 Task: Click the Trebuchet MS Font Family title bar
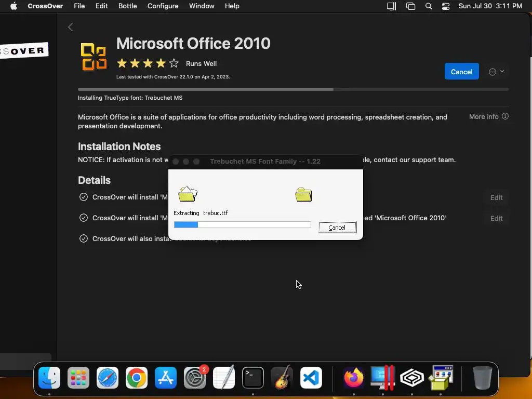click(265, 161)
